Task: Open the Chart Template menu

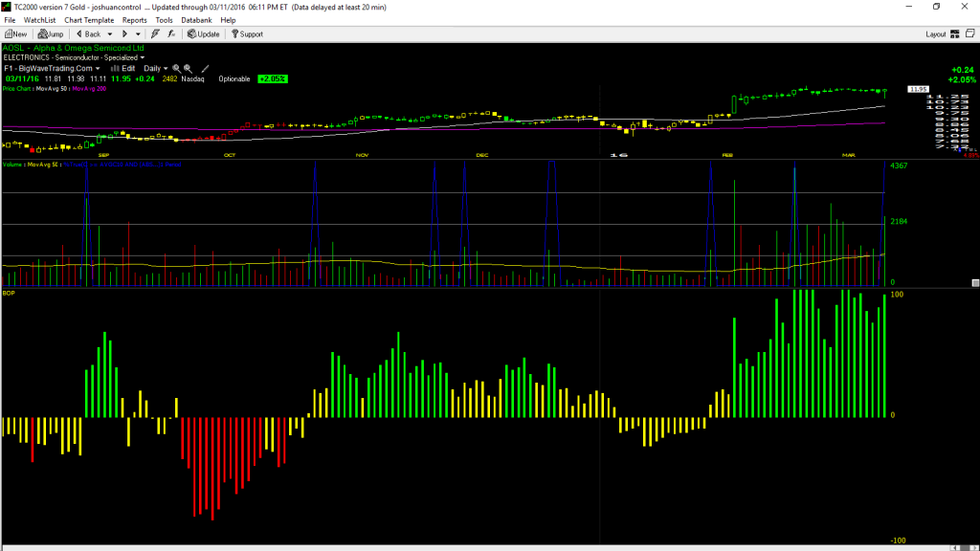Action: click(89, 20)
